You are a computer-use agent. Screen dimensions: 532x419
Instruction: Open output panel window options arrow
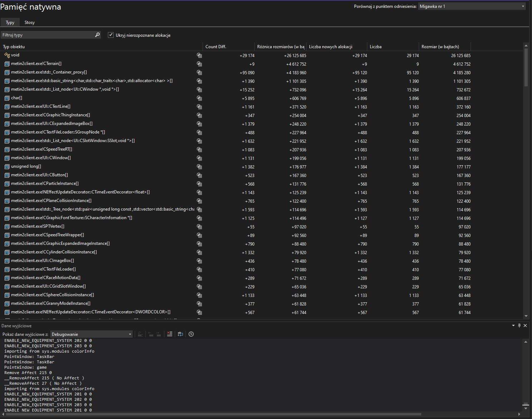(x=513, y=325)
